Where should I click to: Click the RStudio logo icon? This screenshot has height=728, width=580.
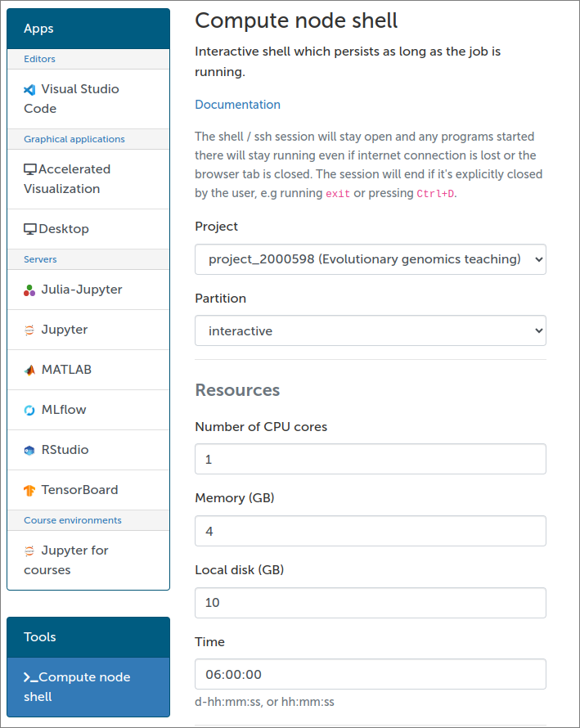tap(29, 451)
